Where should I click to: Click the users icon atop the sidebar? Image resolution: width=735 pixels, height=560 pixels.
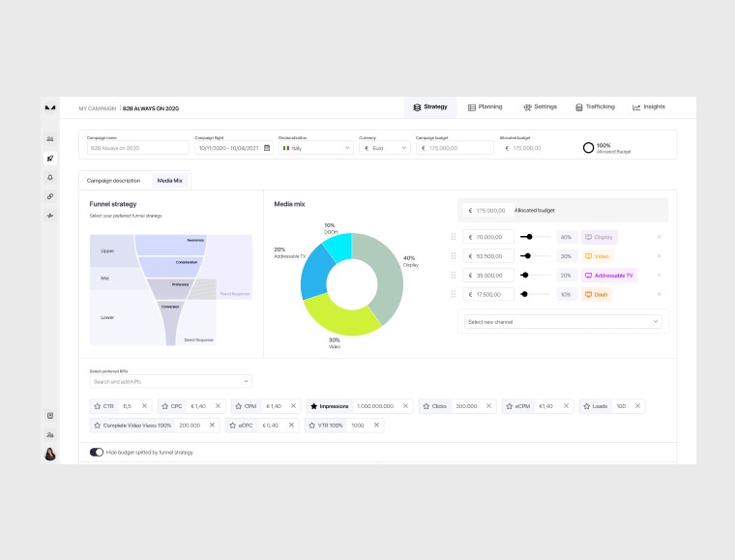click(50, 138)
